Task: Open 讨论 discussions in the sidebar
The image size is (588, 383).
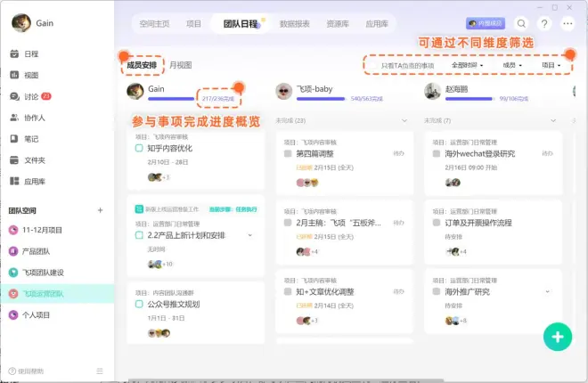Action: point(31,96)
